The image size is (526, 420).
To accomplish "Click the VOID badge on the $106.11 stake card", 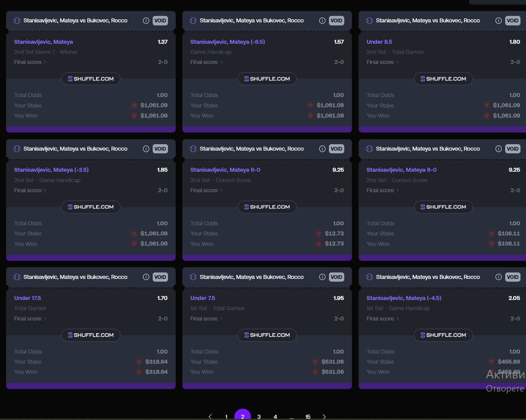I will pyautogui.click(x=512, y=149).
